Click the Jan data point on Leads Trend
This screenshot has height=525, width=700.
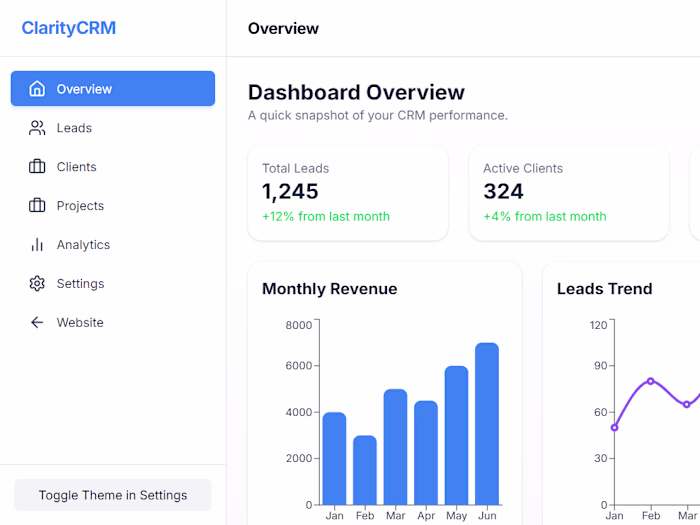click(614, 428)
